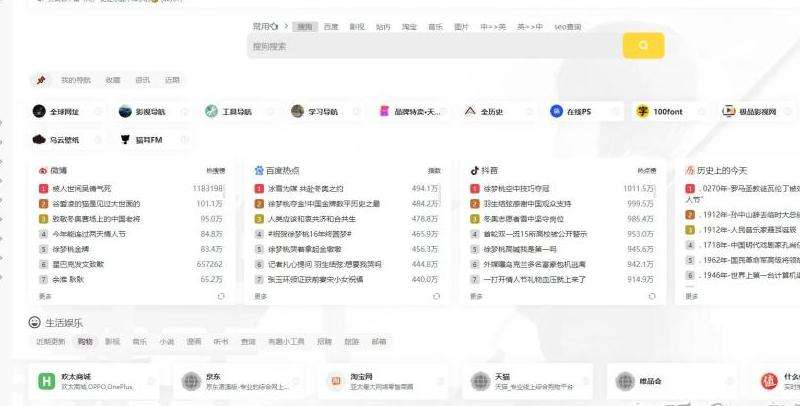This screenshot has height=406, width=800.
Task: Open the 影视导航 site icon
Action: (x=125, y=111)
